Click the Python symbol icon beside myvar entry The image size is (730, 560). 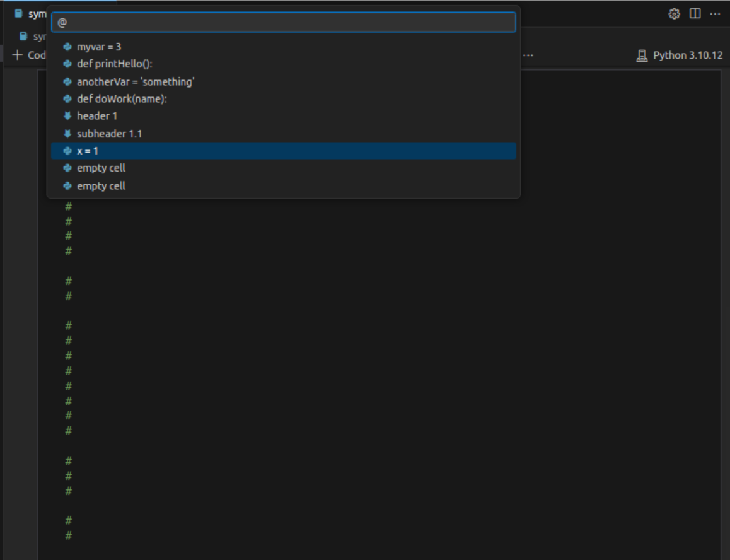coord(67,47)
